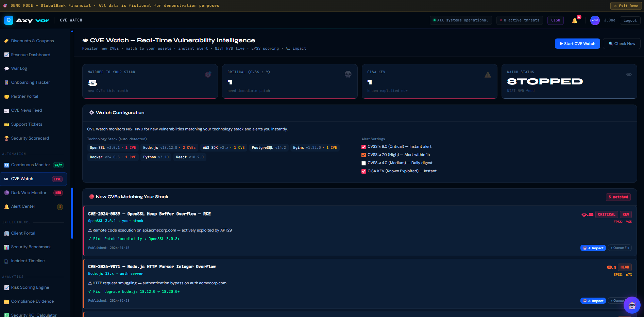Screen dimensions: 644x317
Task: Click the Nginx v1.22.0 stack chip
Action: pos(315,148)
